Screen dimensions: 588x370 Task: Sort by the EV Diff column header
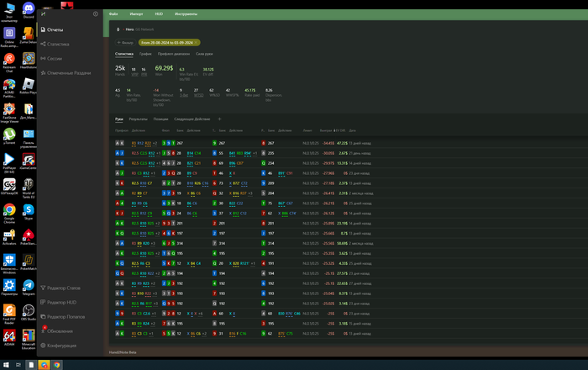pos(339,130)
